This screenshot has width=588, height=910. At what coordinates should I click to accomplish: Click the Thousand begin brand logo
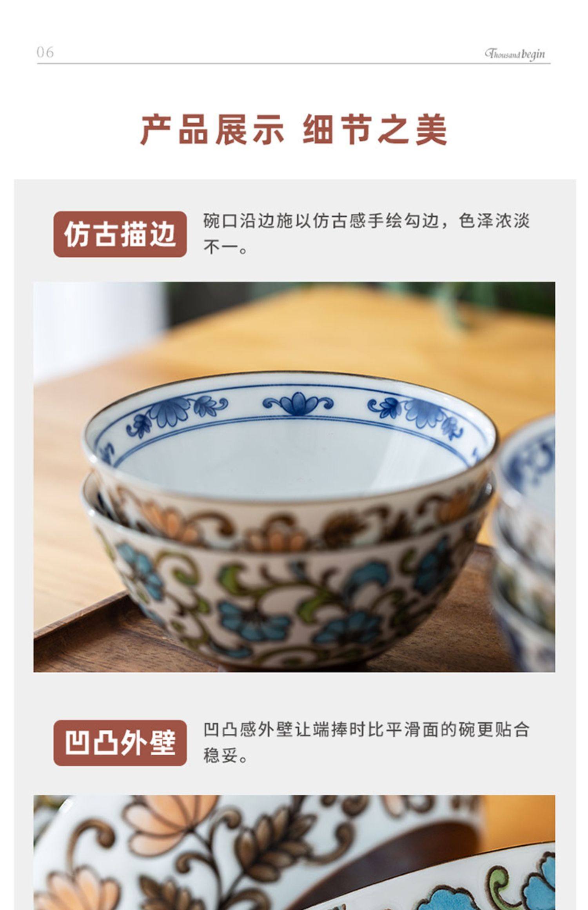click(514, 54)
